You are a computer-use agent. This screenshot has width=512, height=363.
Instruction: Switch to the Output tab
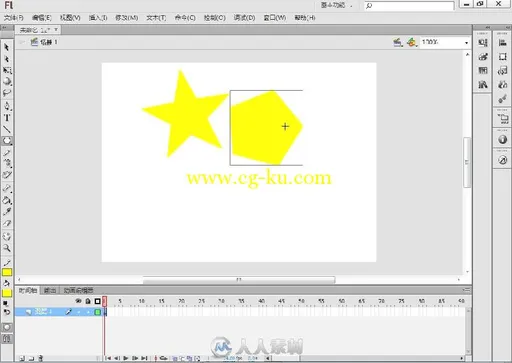[x=50, y=291]
